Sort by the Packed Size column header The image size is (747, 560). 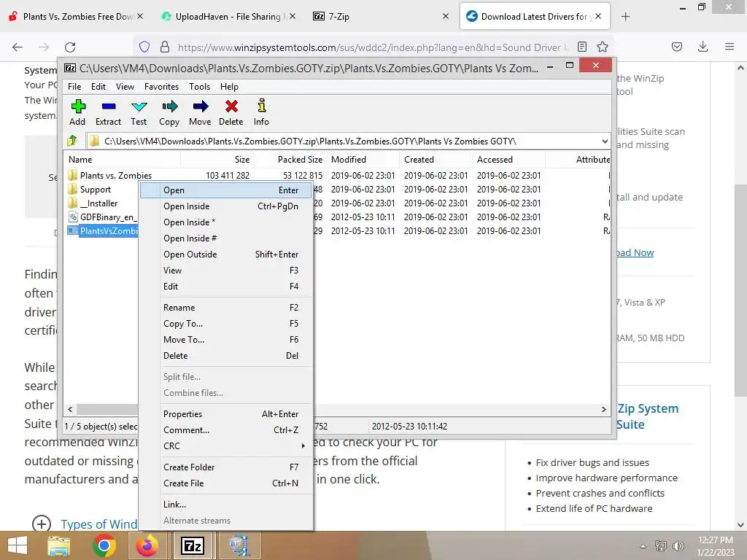(x=290, y=160)
